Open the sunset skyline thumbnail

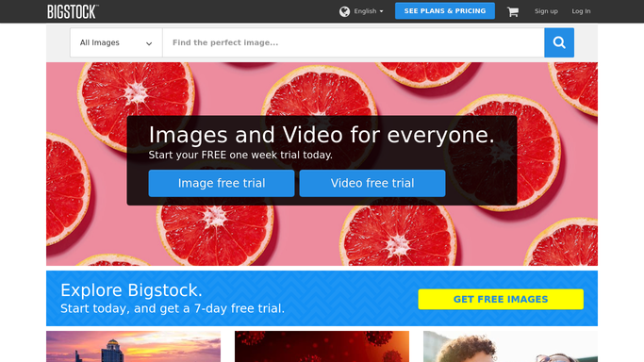[133, 346]
